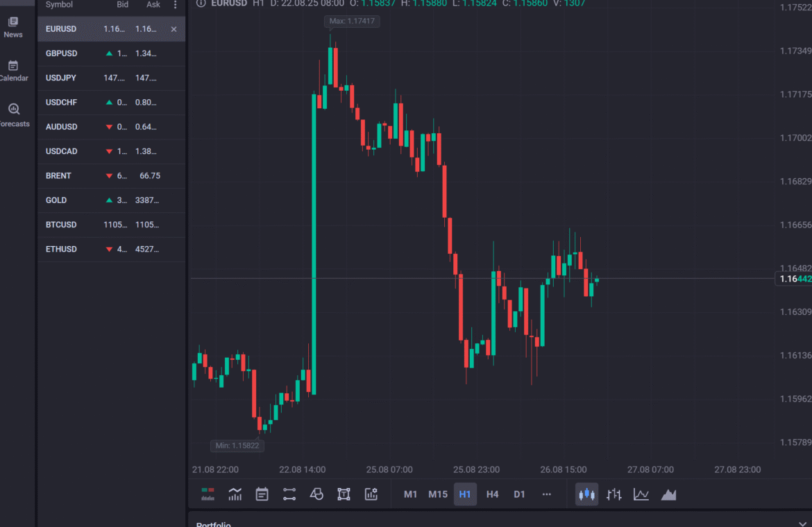Click the chart info icon beside EURUSD
The width and height of the screenshot is (812, 527).
point(201,3)
